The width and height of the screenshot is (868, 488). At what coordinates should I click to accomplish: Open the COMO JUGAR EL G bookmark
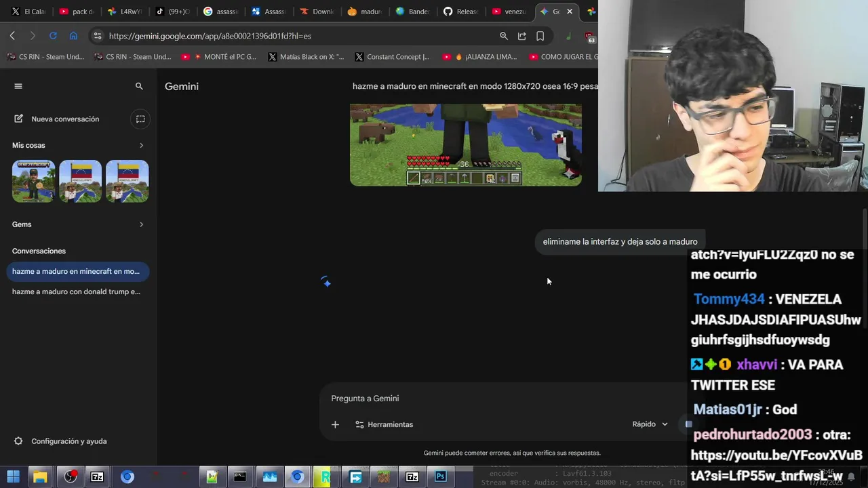pos(564,57)
